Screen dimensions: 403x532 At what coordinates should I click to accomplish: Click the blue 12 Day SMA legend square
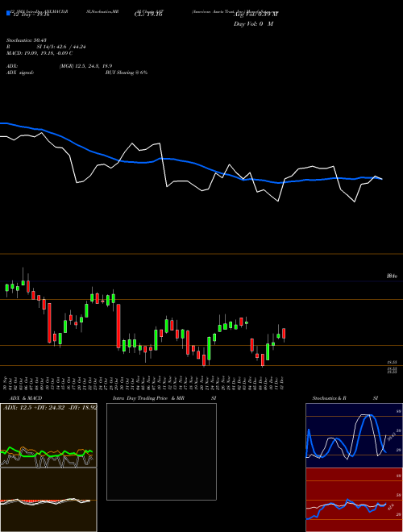(9, 13)
